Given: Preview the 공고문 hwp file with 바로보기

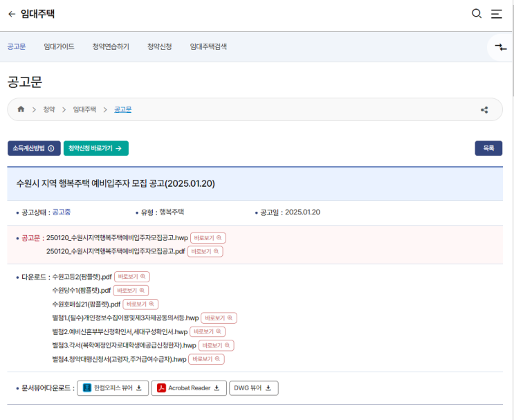Looking at the screenshot, I should (208, 238).
